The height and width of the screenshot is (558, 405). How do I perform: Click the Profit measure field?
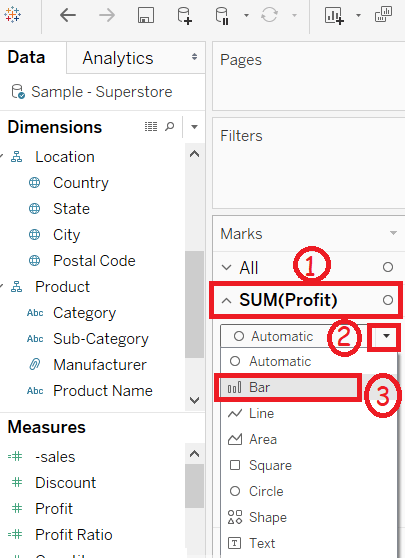coord(54,509)
